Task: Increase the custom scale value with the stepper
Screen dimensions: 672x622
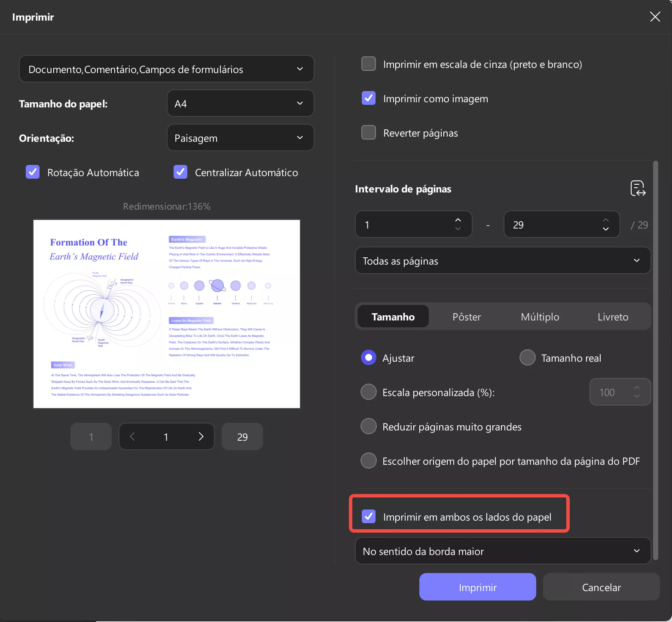Action: pyautogui.click(x=637, y=387)
